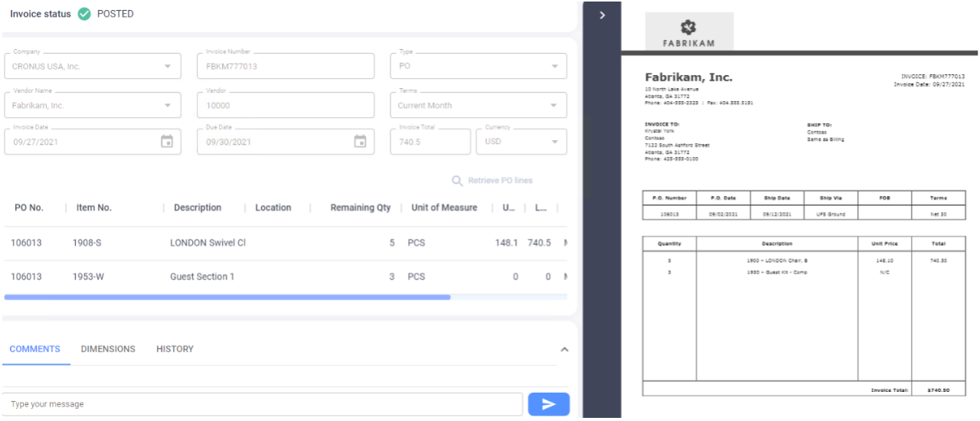
Task: Open the Terms dropdown Current Month
Action: pyautogui.click(x=479, y=105)
